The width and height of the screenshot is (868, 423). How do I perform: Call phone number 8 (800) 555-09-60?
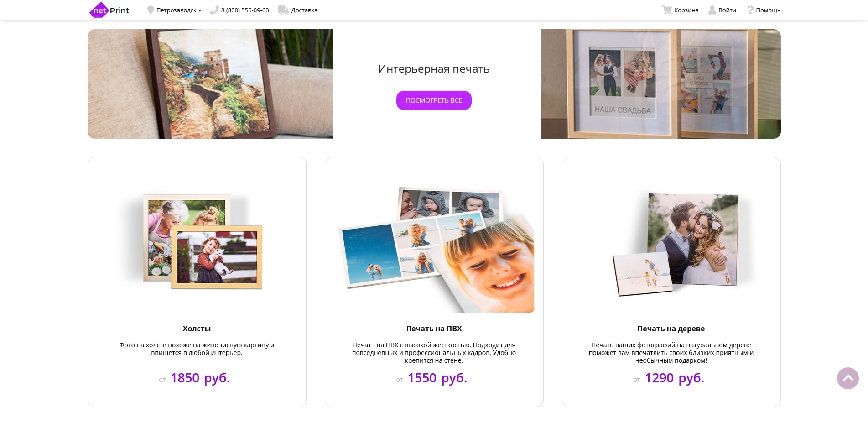pos(245,10)
